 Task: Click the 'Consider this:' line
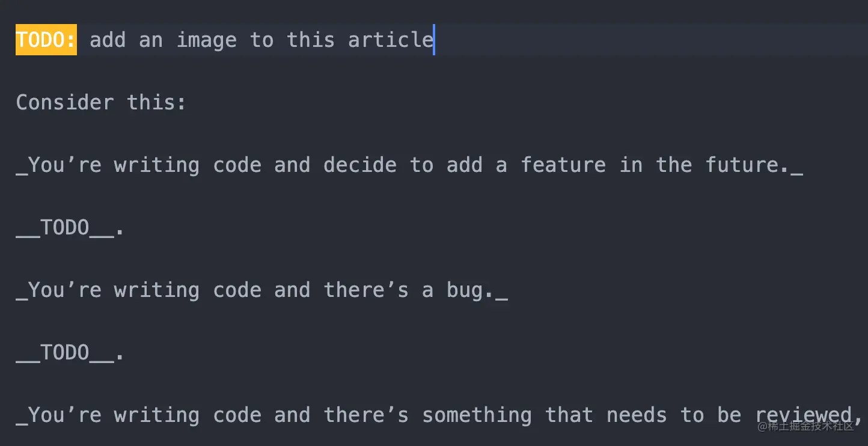pos(101,102)
